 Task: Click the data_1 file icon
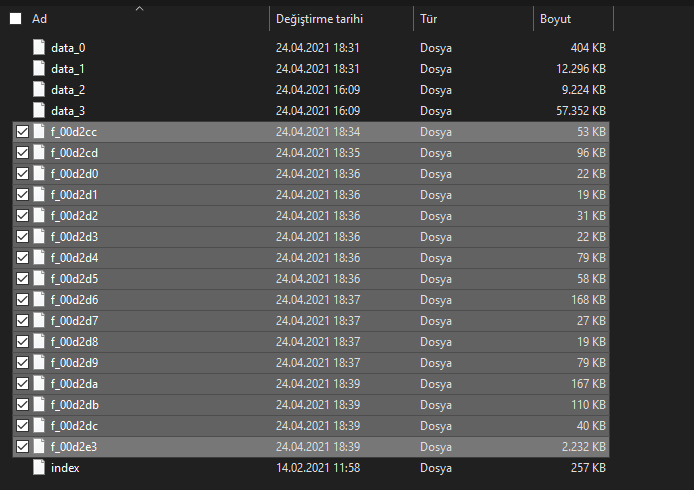(x=39, y=69)
